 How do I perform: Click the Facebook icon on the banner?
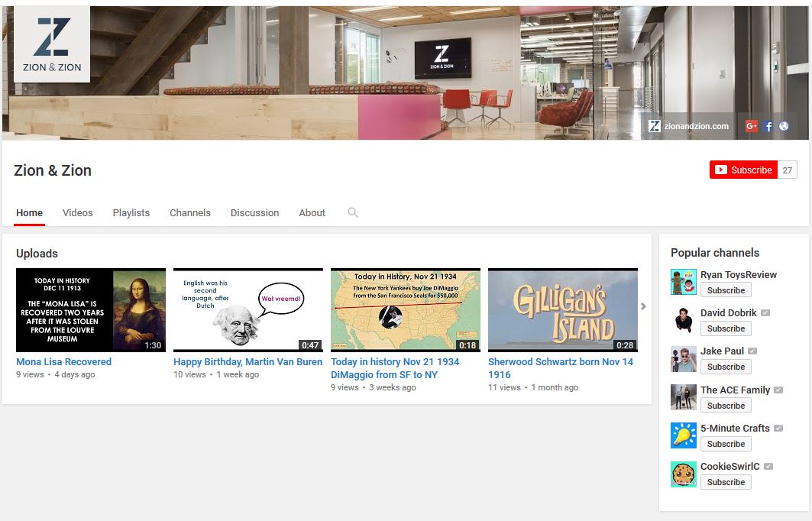tap(768, 125)
